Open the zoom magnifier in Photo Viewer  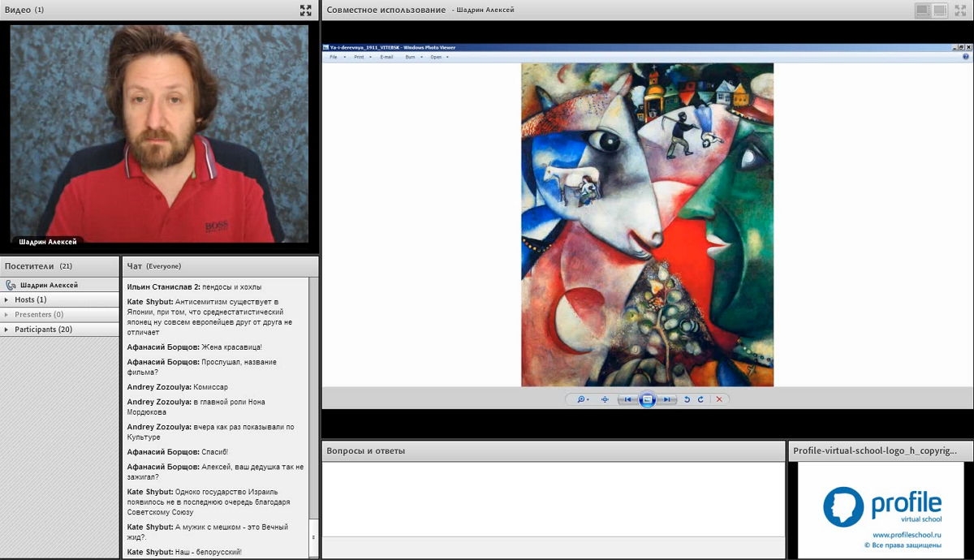(581, 399)
